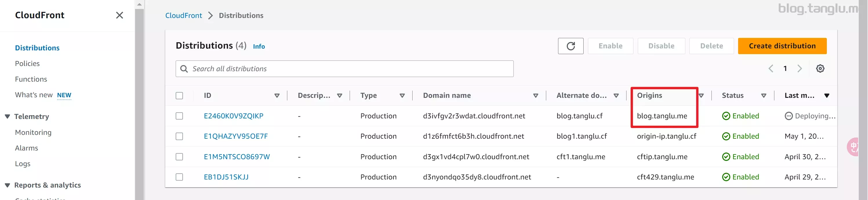Click the Disable button
This screenshot has height=200, width=868.
661,46
